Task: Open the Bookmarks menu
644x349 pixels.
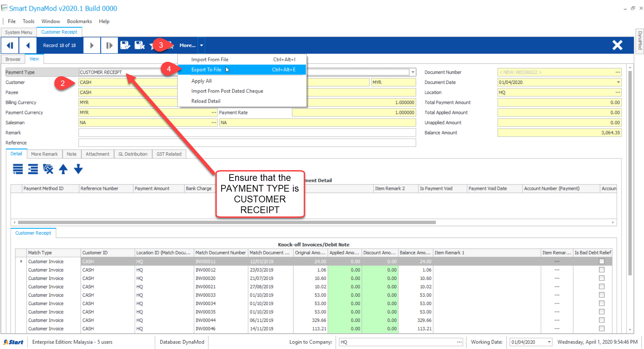Action: (x=79, y=21)
